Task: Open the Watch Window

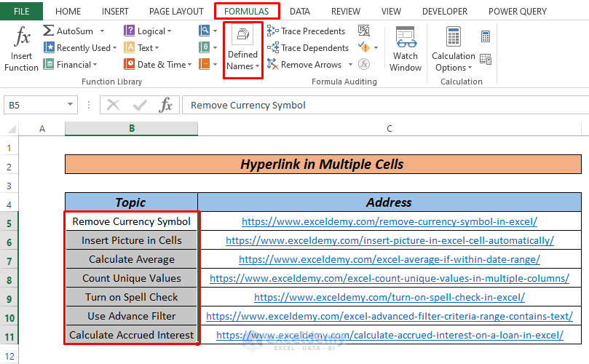Action: [x=406, y=49]
